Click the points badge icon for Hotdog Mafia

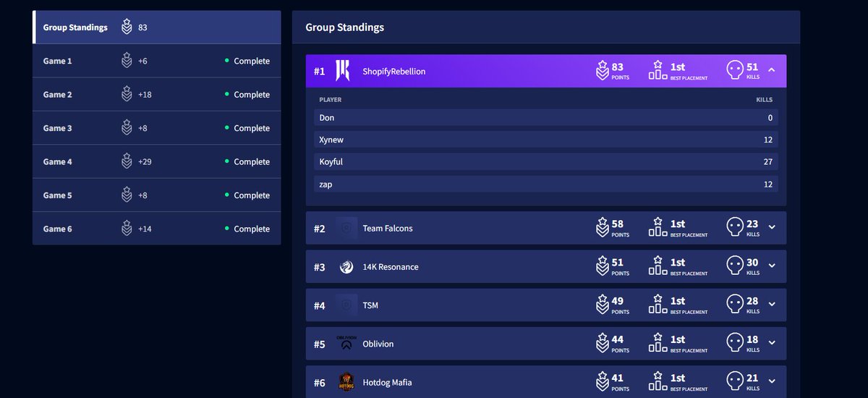602,381
